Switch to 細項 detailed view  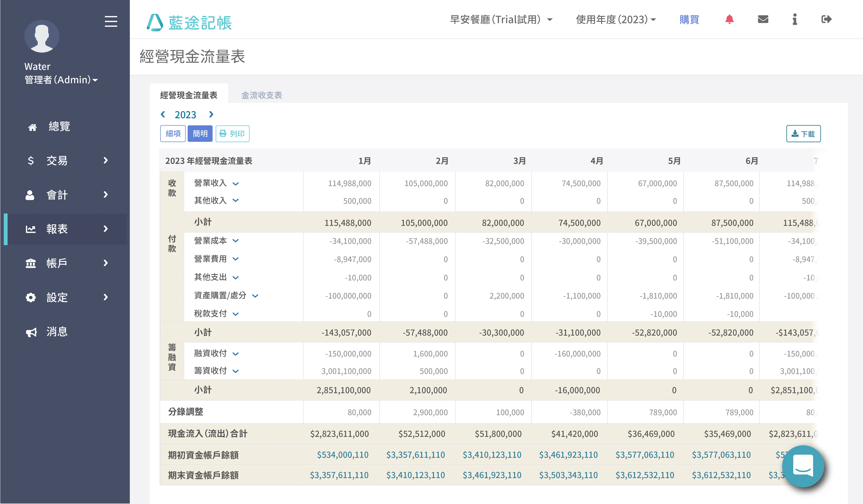click(173, 134)
